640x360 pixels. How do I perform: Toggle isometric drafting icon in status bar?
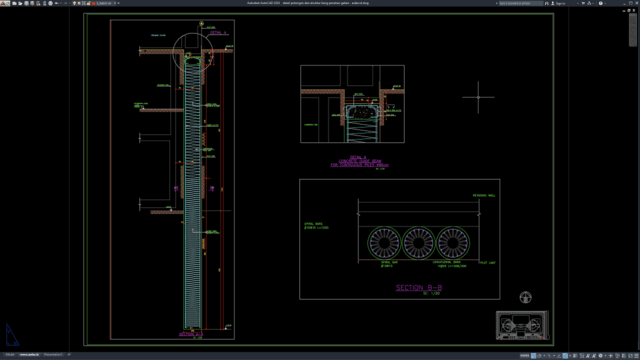pos(549,356)
